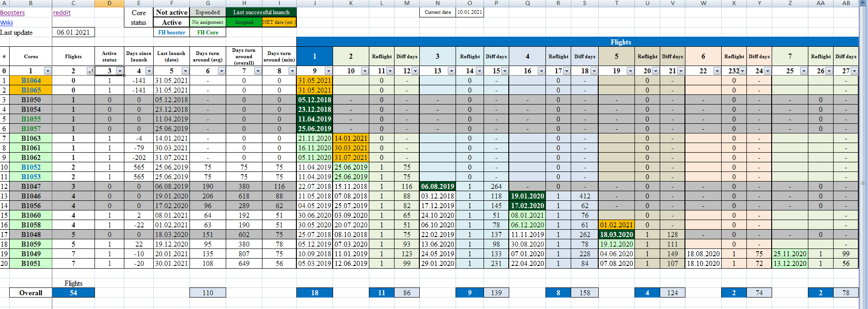The width and height of the screenshot is (868, 309).
Task: Open the Cores column filter dropdown
Action: (x=48, y=71)
